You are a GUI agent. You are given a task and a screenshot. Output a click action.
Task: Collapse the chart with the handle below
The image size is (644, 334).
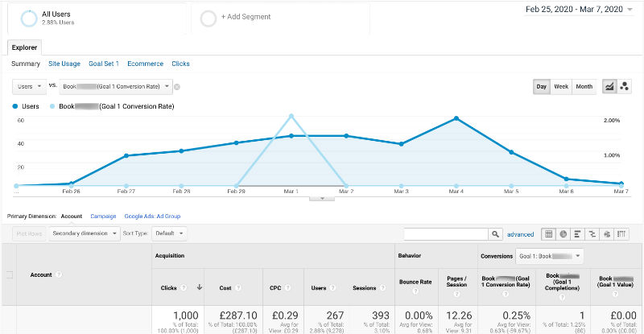click(x=322, y=199)
